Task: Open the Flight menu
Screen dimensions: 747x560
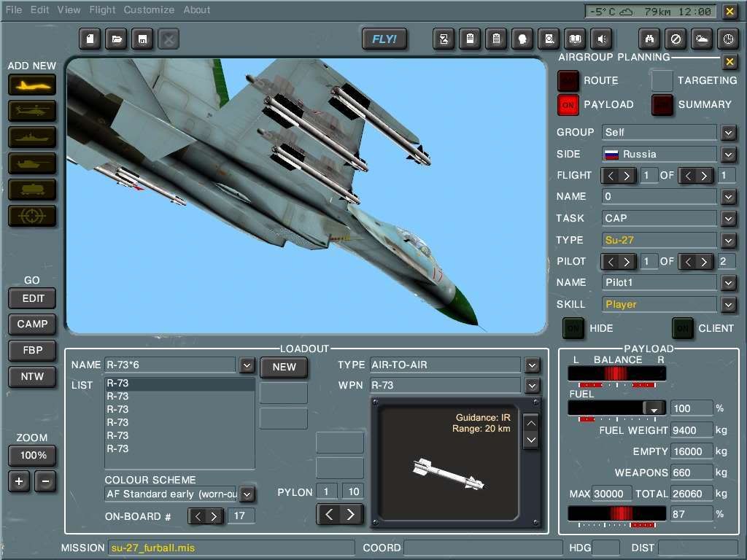Action: click(102, 10)
